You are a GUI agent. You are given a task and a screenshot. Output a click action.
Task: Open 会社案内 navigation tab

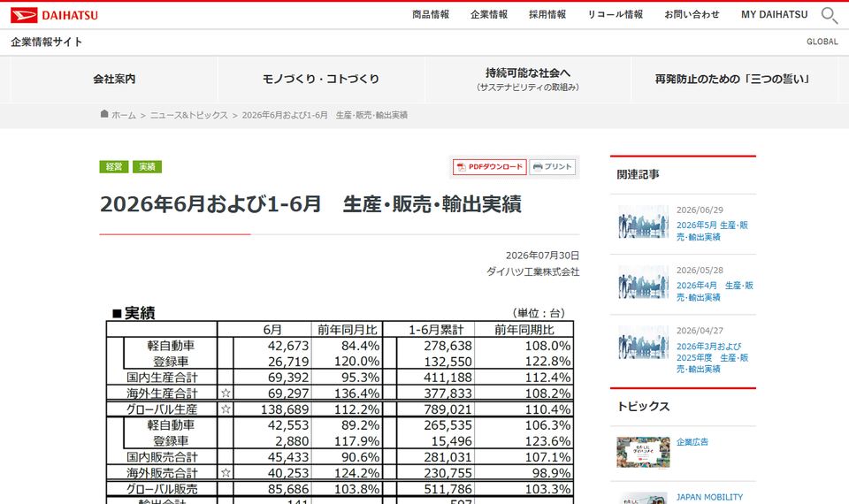click(x=114, y=79)
